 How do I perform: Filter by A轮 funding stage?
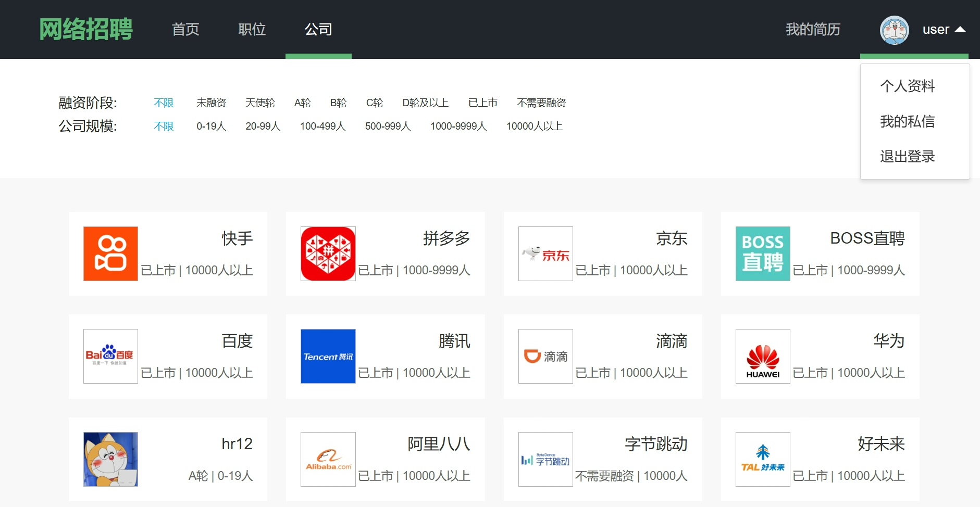[x=302, y=103]
